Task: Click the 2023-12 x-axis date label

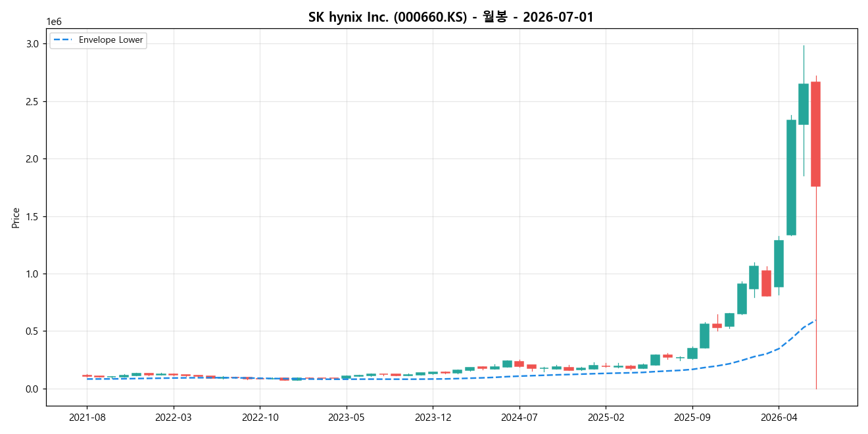Action: (x=433, y=417)
